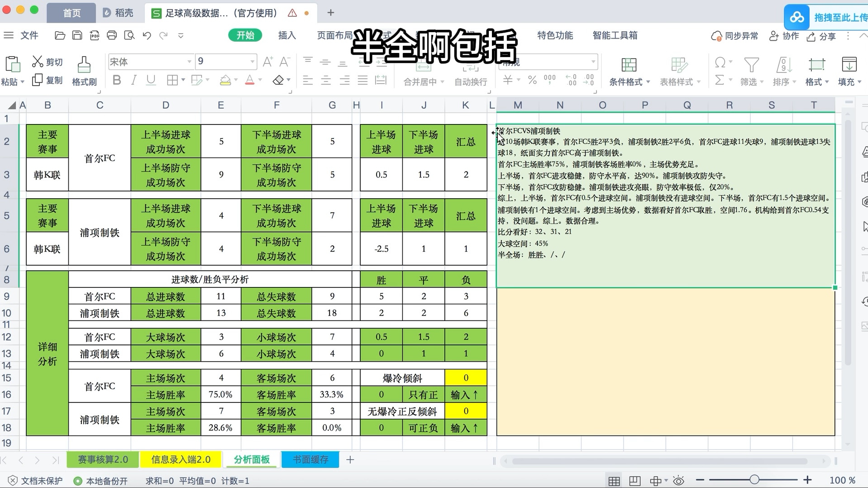Open the Fill (填充) dropdown

pos(849,72)
